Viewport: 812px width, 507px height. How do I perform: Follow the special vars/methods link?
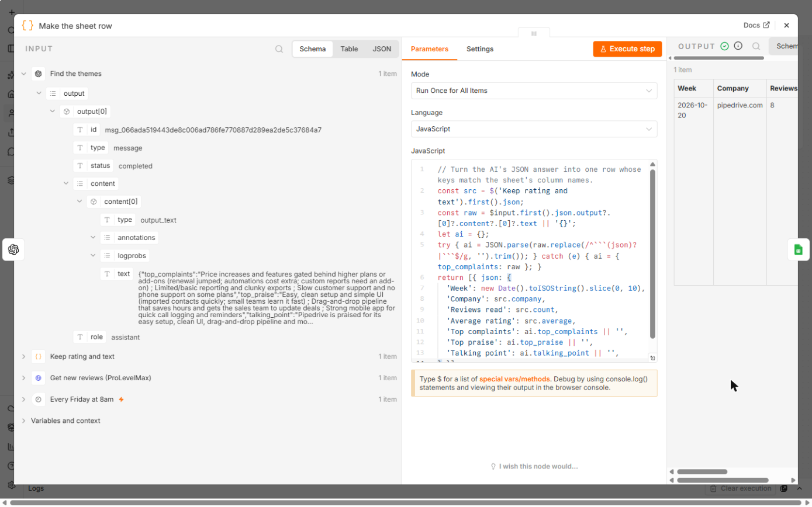tap(514, 378)
